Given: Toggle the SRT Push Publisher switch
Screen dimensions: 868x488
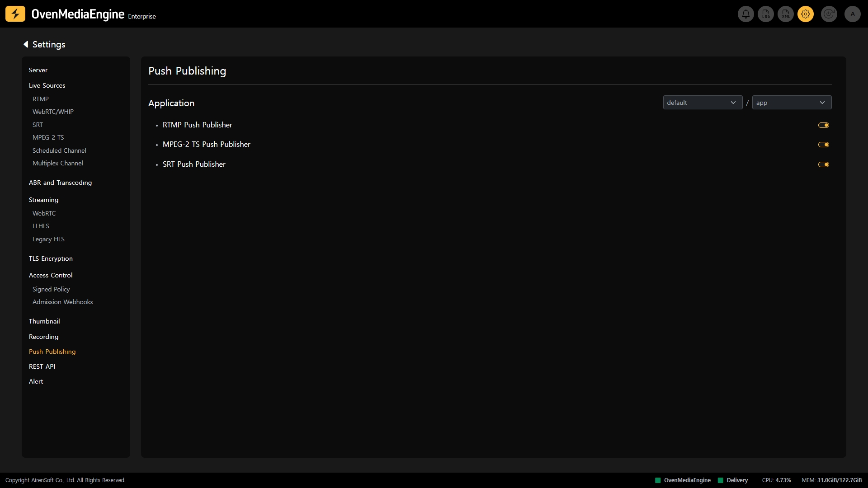Looking at the screenshot, I should [823, 164].
